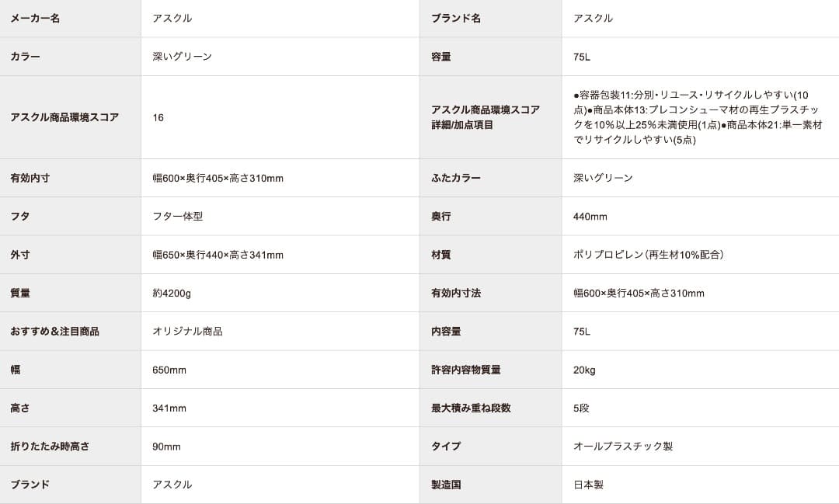This screenshot has height=504, width=839.
Task: Click the オリジナル商品 value
Action: (187, 332)
